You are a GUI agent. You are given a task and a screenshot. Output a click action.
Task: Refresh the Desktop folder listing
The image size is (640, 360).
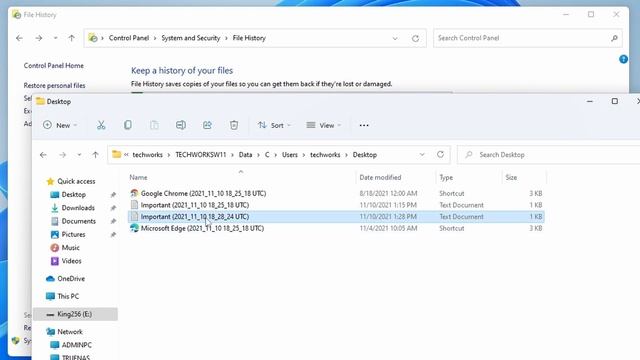(x=440, y=155)
